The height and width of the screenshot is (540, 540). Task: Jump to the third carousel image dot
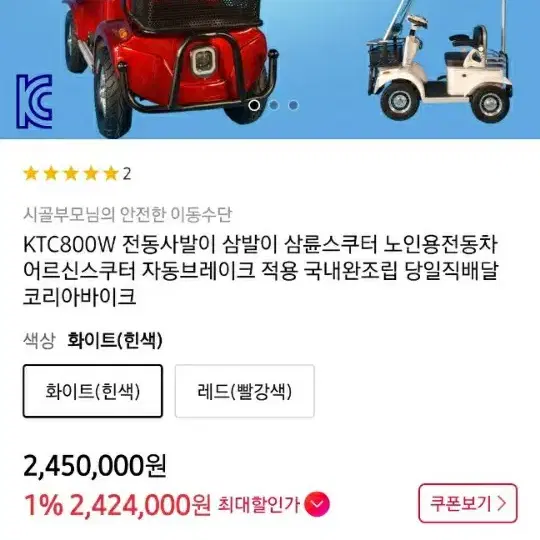(x=293, y=105)
